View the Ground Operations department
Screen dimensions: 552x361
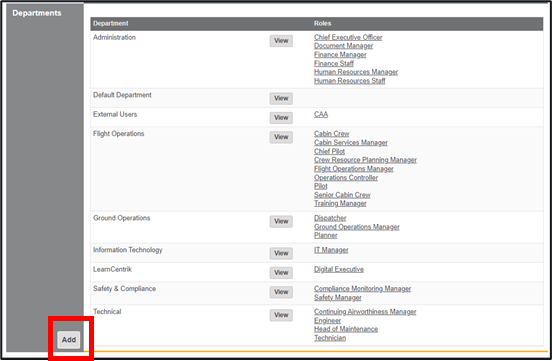click(x=281, y=222)
